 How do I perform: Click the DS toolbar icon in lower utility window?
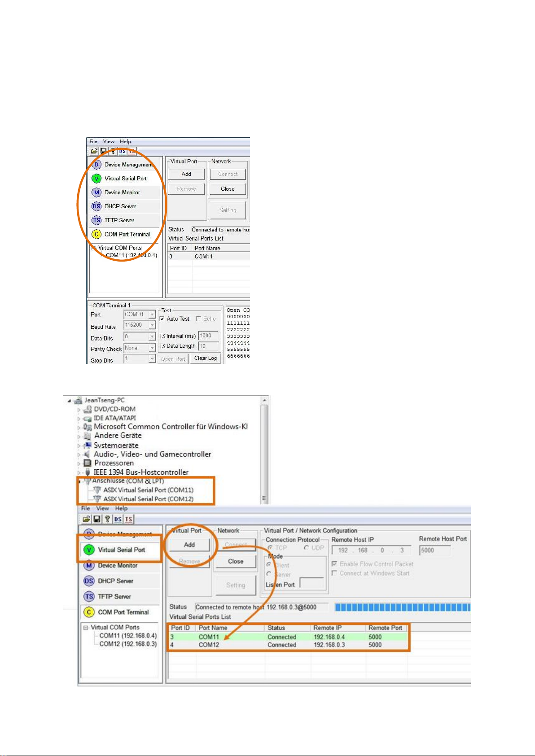(x=118, y=519)
